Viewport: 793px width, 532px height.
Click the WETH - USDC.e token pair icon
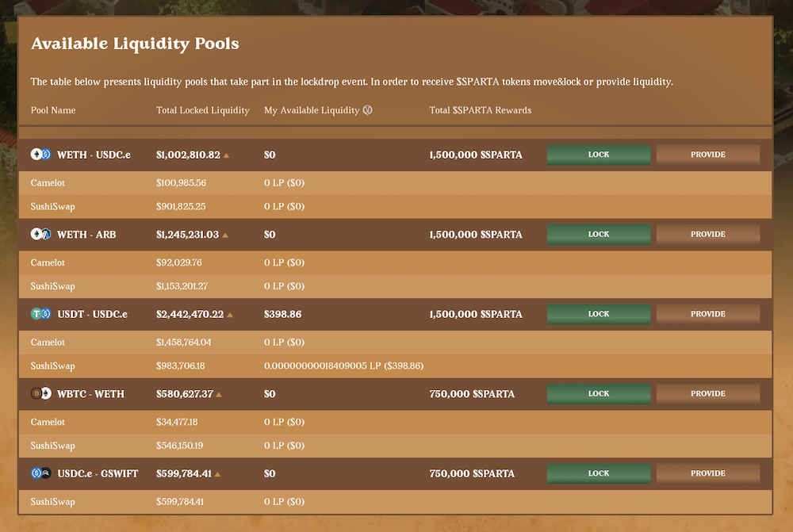tap(40, 155)
